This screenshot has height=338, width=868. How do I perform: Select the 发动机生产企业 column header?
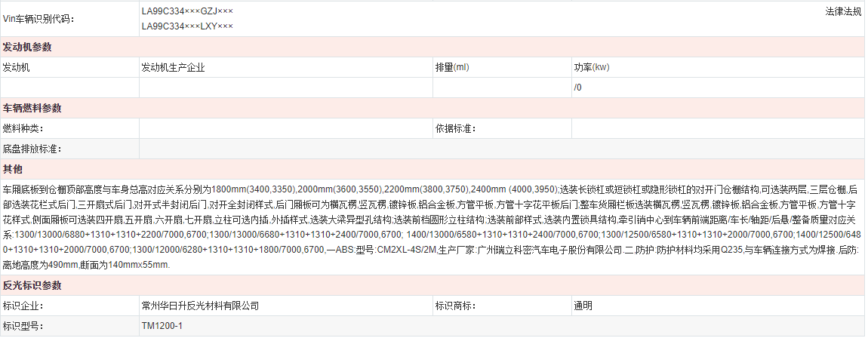[173, 67]
